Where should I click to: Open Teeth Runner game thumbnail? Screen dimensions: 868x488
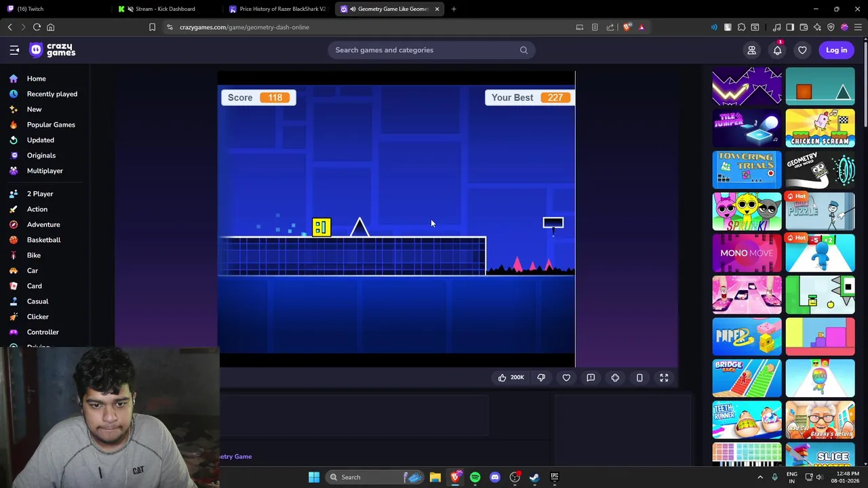click(747, 420)
